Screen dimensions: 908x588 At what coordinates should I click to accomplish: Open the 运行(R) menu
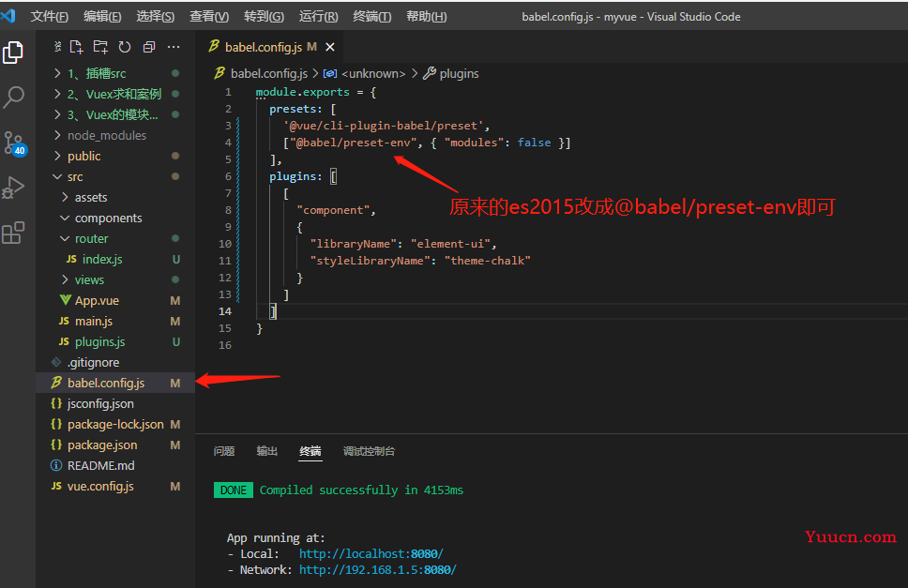319,16
